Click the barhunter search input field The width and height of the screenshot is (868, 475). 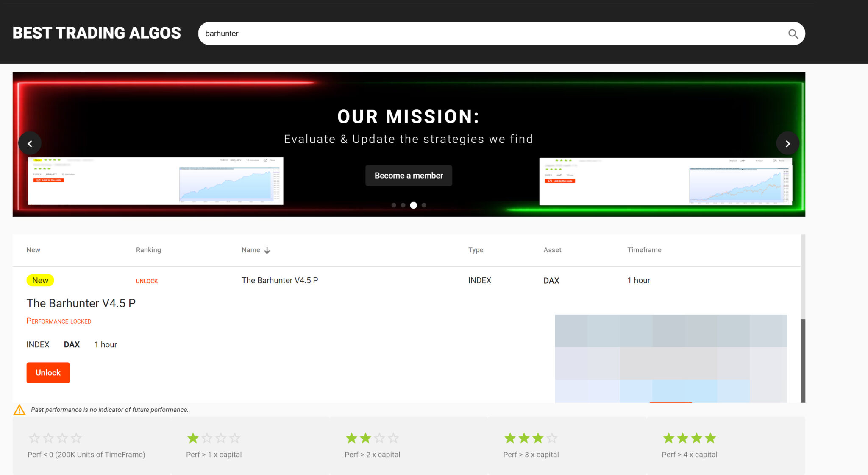tap(487, 34)
